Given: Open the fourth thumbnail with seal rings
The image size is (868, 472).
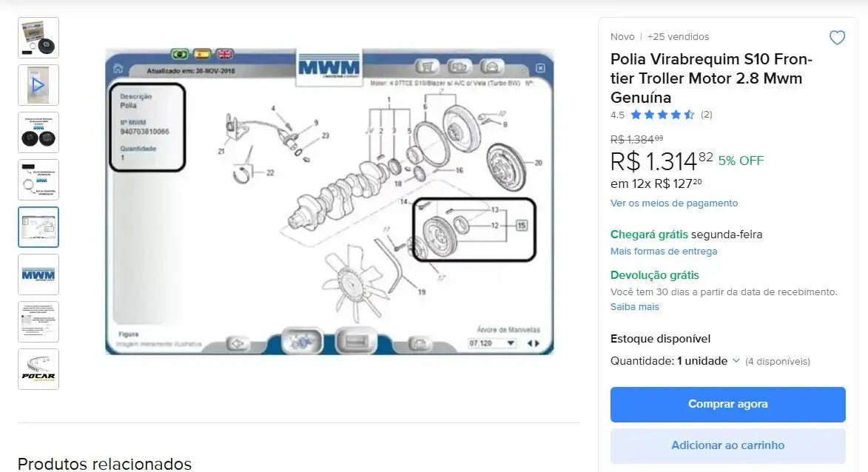Looking at the screenshot, I should [38, 180].
